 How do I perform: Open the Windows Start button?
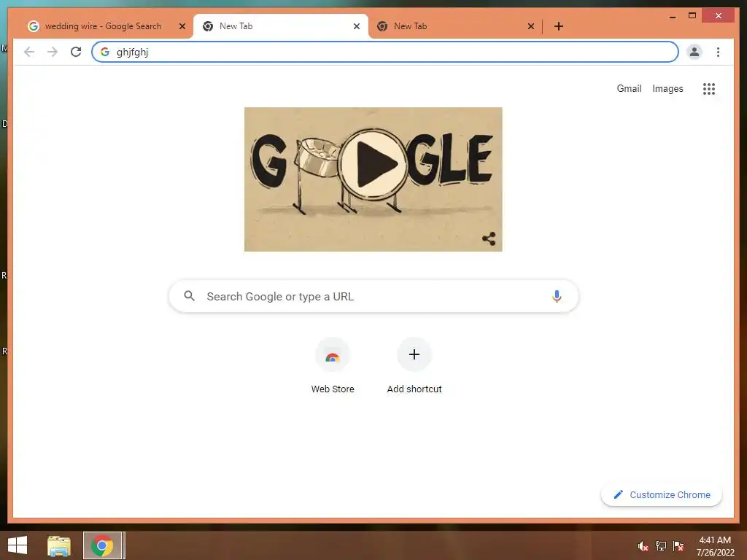click(18, 545)
